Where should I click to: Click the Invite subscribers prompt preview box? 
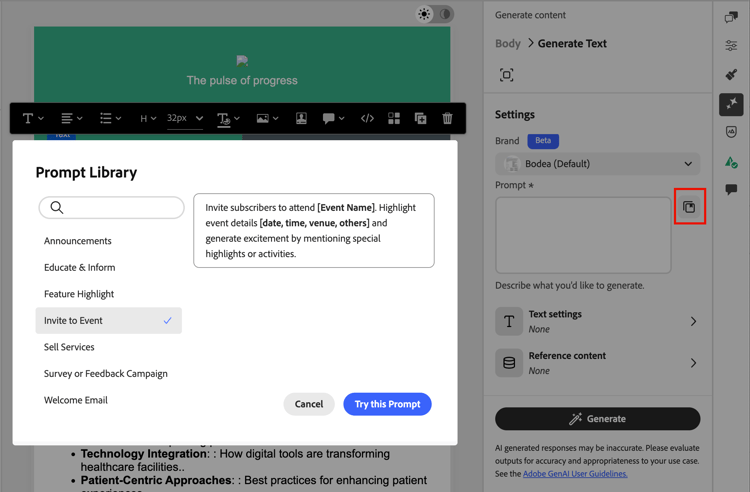[x=314, y=230]
